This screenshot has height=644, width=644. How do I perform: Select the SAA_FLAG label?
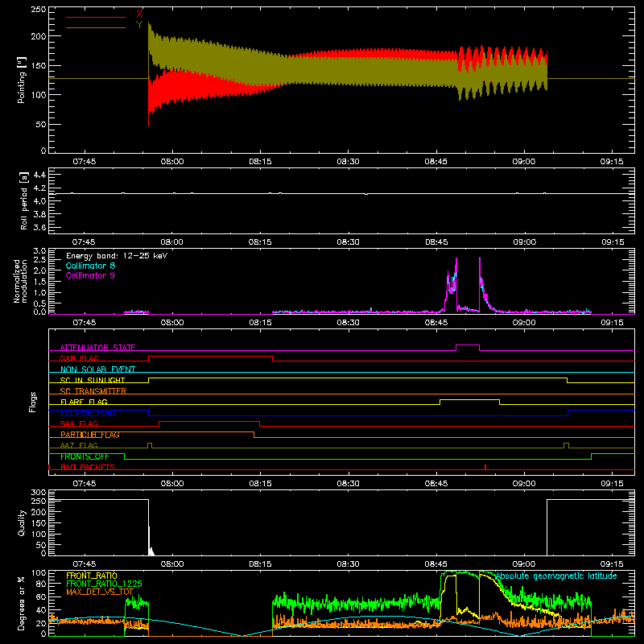[x=79, y=423]
